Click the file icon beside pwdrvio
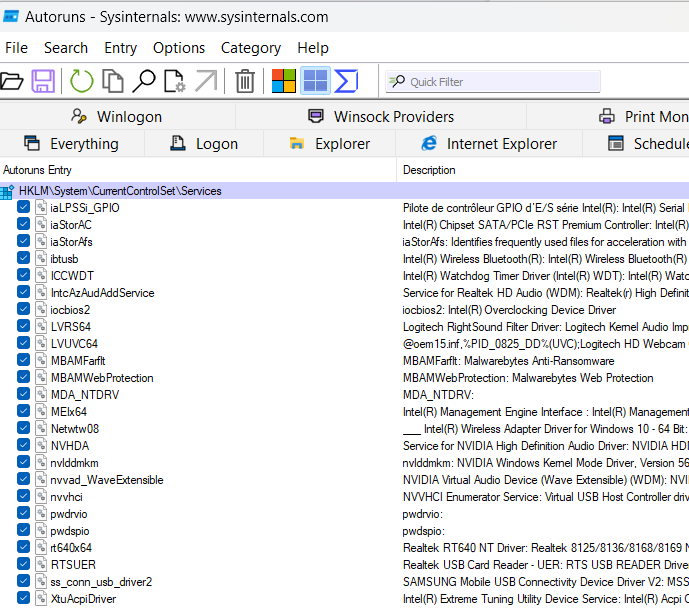 [41, 514]
